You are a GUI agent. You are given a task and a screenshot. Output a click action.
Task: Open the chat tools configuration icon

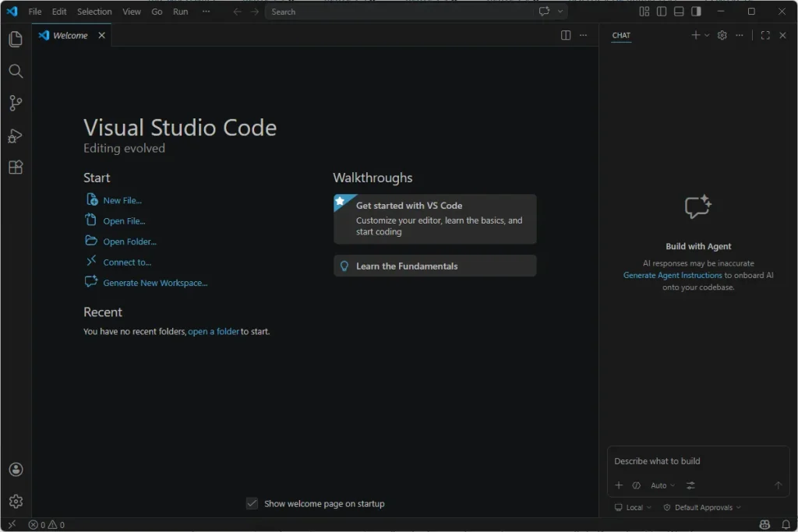(690, 485)
